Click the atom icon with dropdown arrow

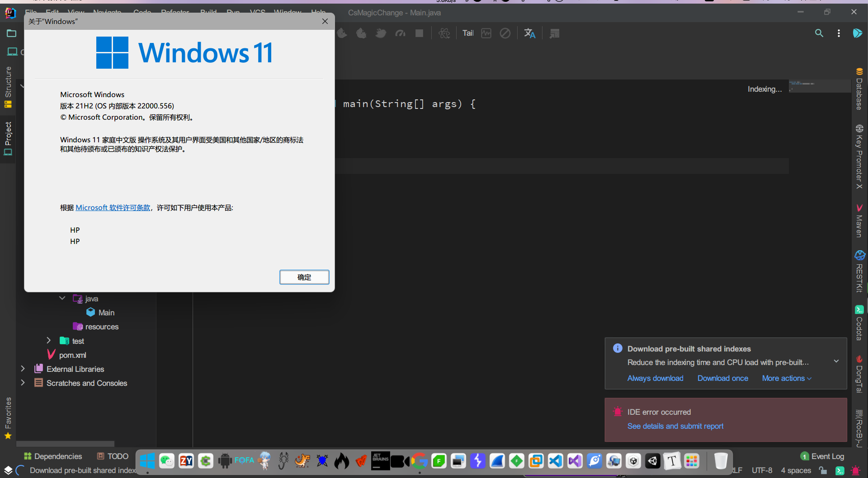click(444, 33)
